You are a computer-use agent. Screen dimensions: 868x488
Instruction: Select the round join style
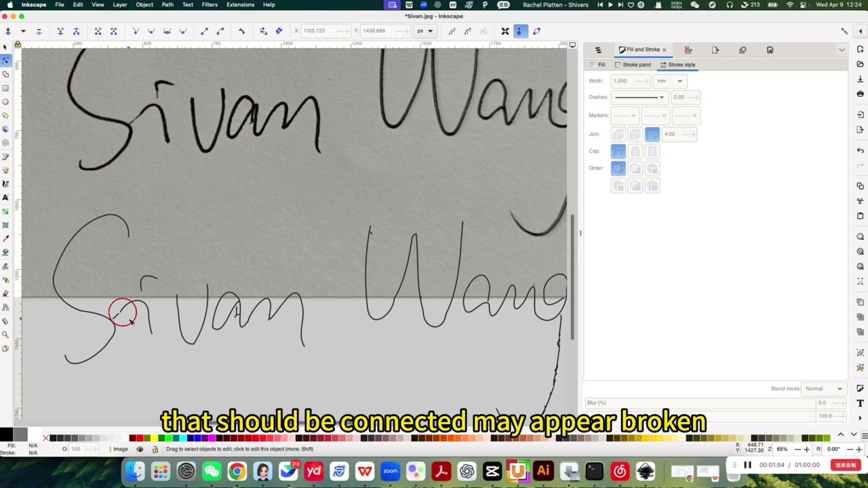(635, 134)
